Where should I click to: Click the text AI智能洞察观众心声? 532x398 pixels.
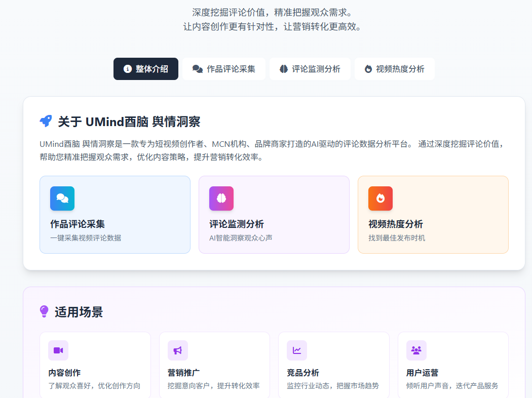(241, 238)
